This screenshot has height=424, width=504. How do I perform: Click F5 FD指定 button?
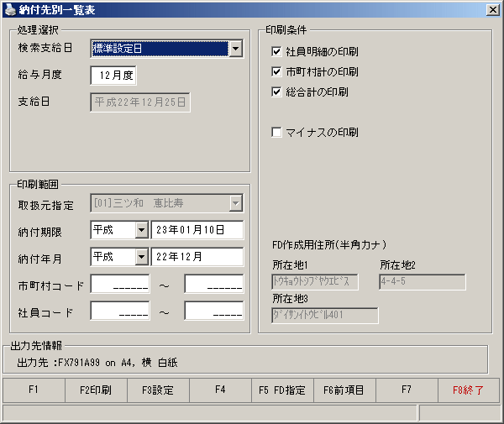(282, 390)
